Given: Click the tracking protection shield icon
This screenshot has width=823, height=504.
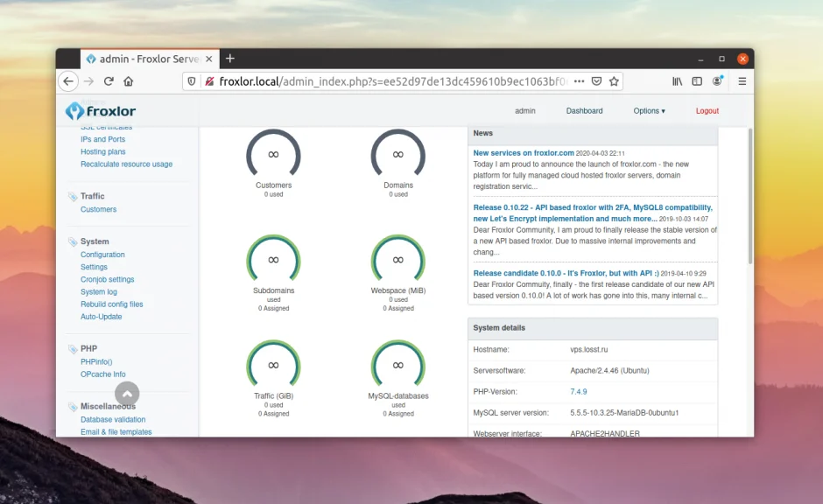Looking at the screenshot, I should [x=193, y=80].
